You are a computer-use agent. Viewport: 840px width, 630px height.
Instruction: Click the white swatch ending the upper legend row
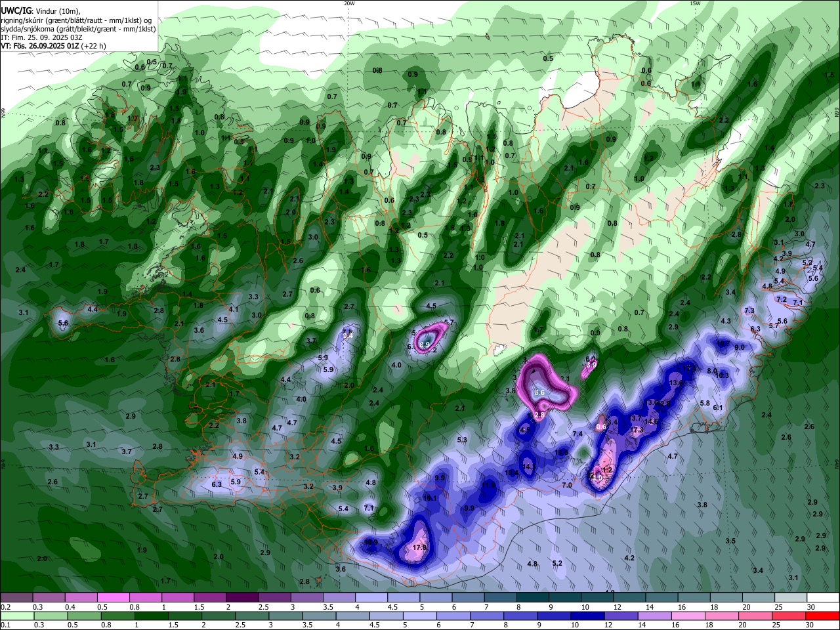tap(822, 598)
